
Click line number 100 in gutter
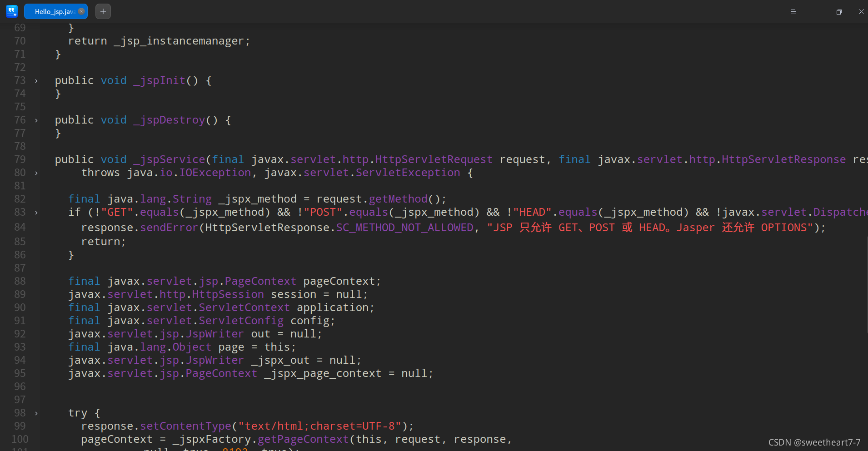click(20, 439)
